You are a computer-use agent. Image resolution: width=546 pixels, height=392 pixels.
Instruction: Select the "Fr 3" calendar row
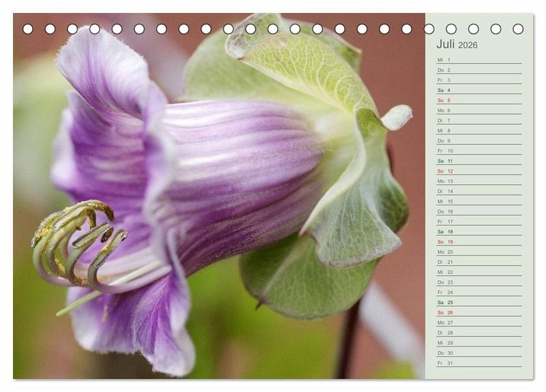tap(479, 80)
